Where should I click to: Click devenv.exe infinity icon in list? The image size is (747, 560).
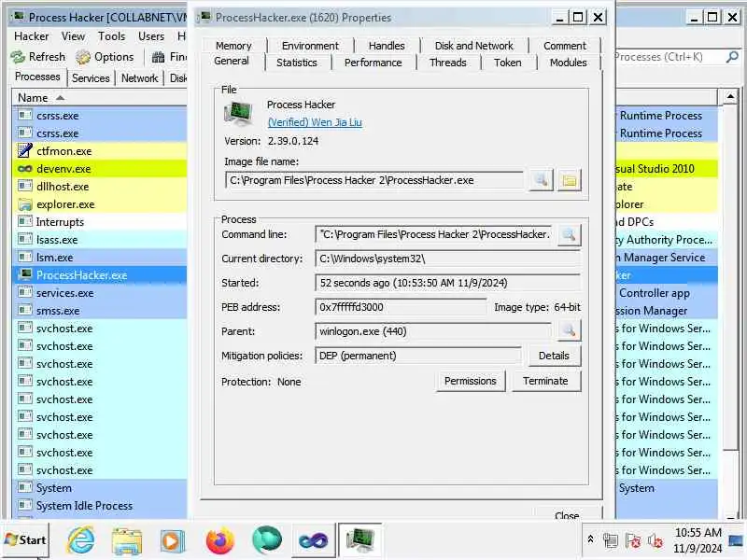pos(25,169)
